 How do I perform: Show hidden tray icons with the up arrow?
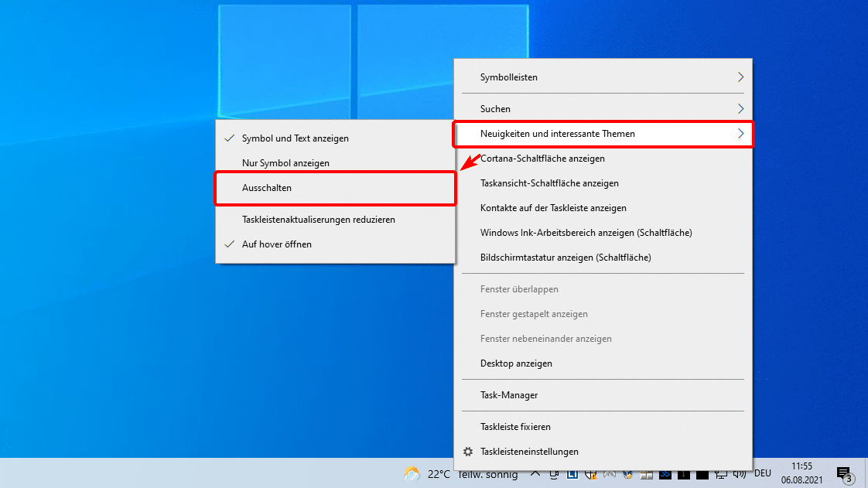(535, 473)
